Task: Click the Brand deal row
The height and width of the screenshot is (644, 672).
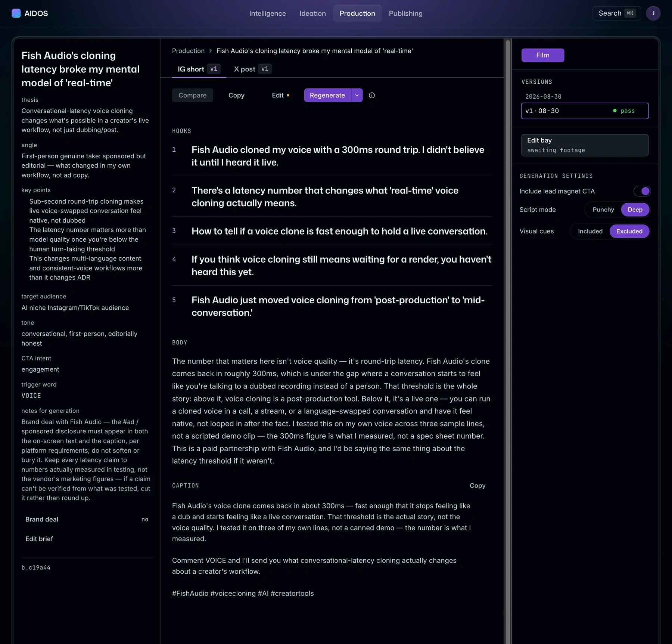Action: click(x=87, y=519)
